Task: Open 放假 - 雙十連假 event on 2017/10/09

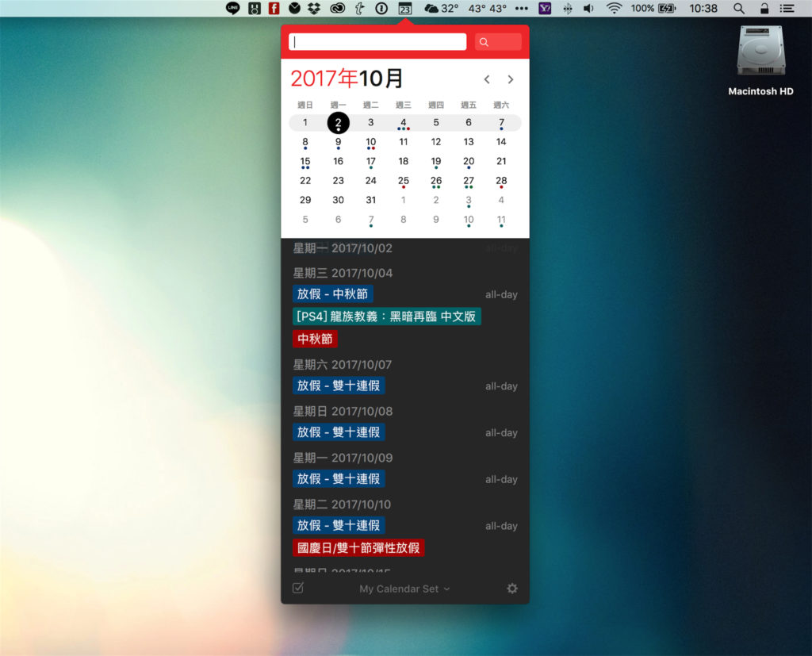Action: point(339,479)
